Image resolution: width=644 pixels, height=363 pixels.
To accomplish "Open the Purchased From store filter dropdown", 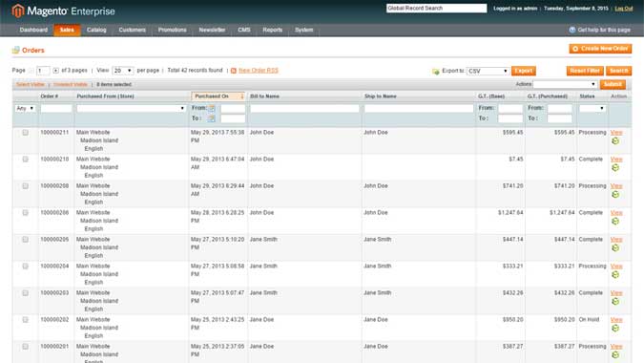I will pyautogui.click(x=131, y=108).
